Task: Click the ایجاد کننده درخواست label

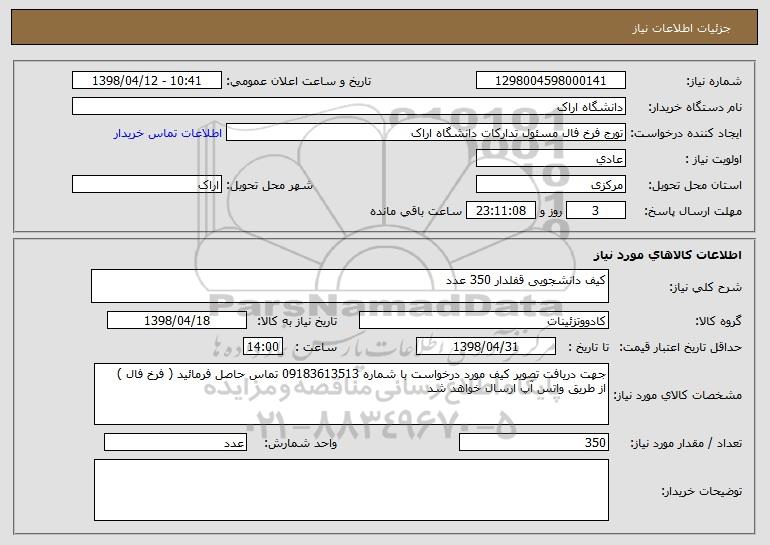Action: 686,134
